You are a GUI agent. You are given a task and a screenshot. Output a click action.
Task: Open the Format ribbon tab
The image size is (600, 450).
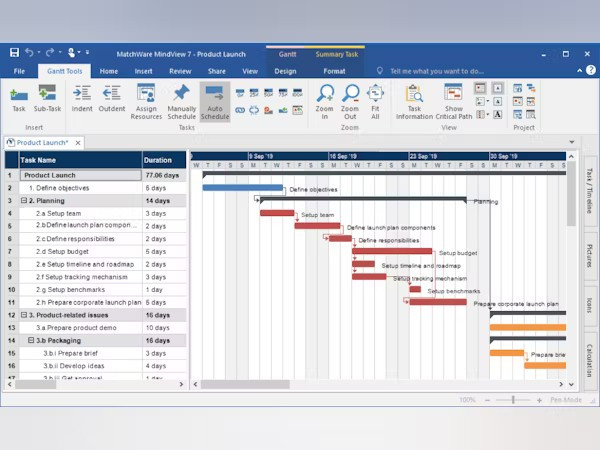point(334,71)
